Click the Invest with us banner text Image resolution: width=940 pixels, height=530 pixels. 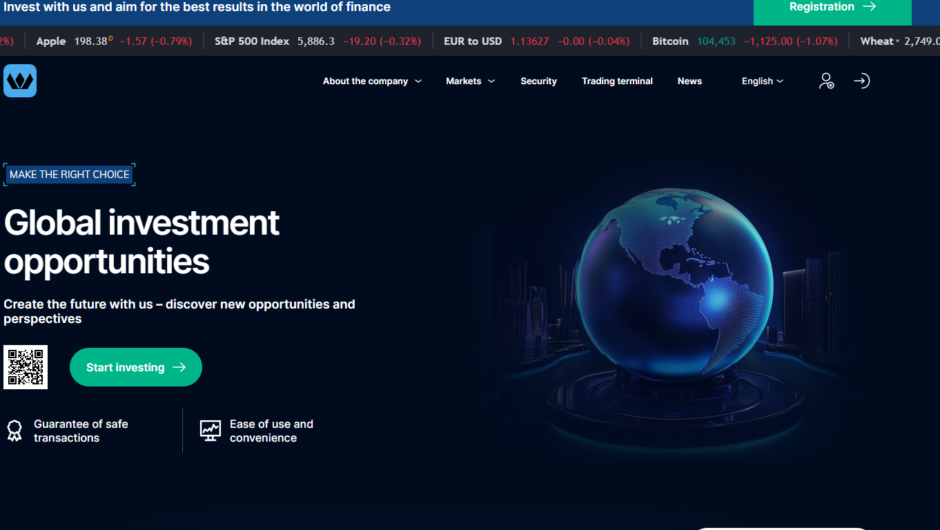point(197,7)
